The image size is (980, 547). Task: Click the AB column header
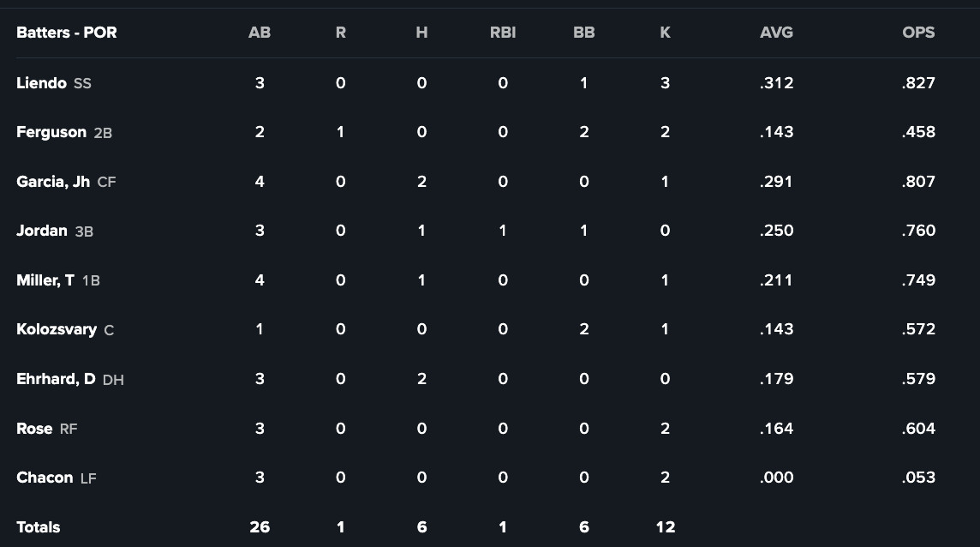pyautogui.click(x=260, y=33)
